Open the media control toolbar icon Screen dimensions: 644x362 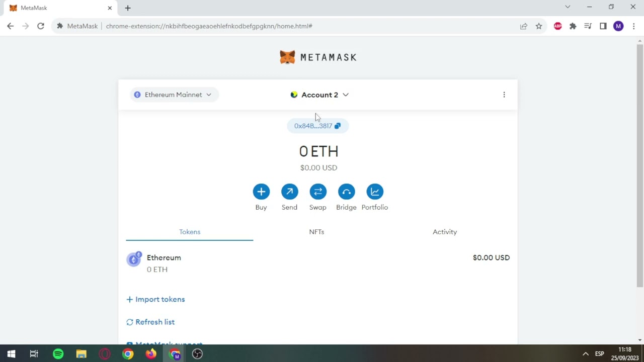coord(588,26)
